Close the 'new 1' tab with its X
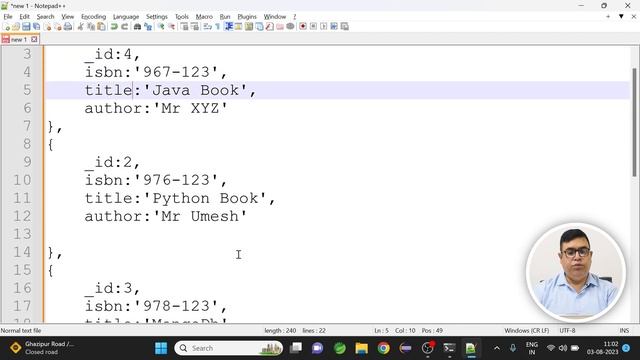The width and height of the screenshot is (640, 360). pyautogui.click(x=34, y=40)
